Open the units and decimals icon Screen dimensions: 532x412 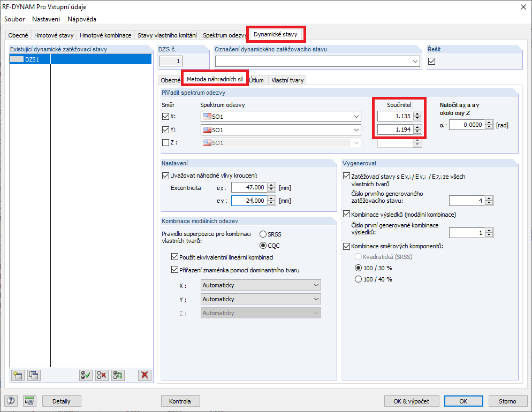[x=29, y=401]
